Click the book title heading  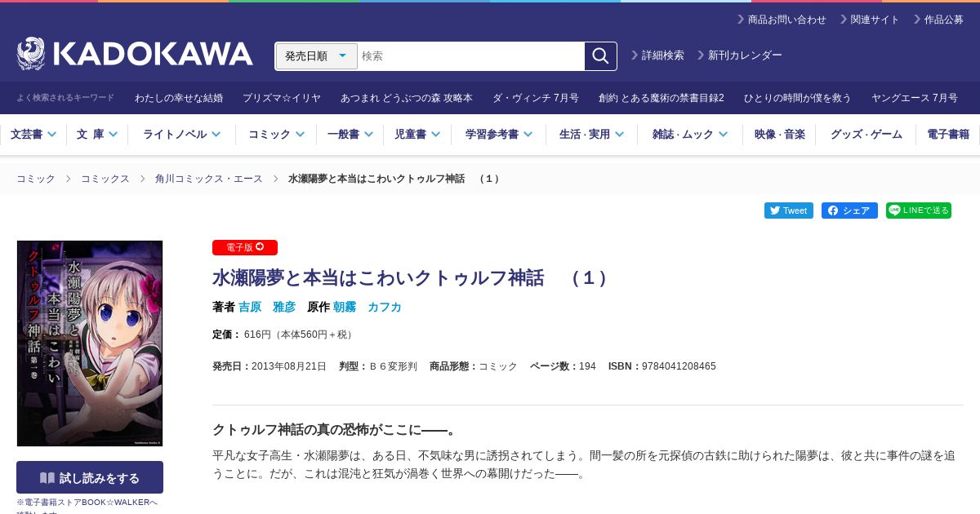[x=412, y=278]
